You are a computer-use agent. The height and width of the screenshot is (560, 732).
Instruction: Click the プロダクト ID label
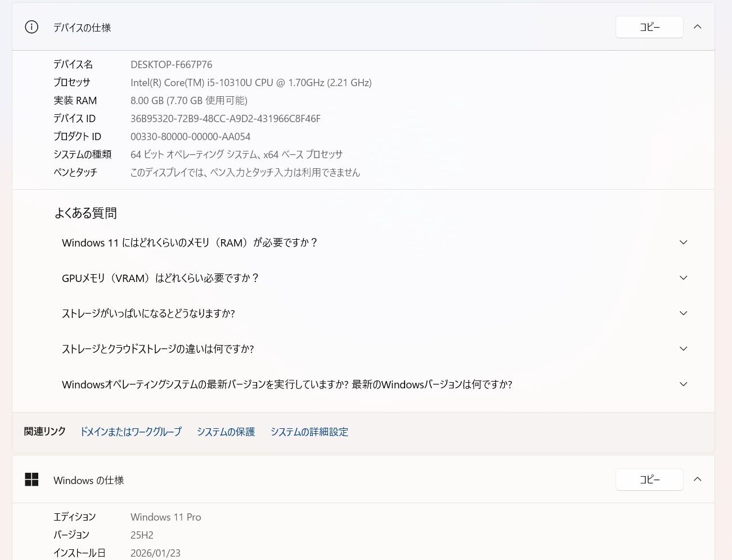click(x=78, y=137)
